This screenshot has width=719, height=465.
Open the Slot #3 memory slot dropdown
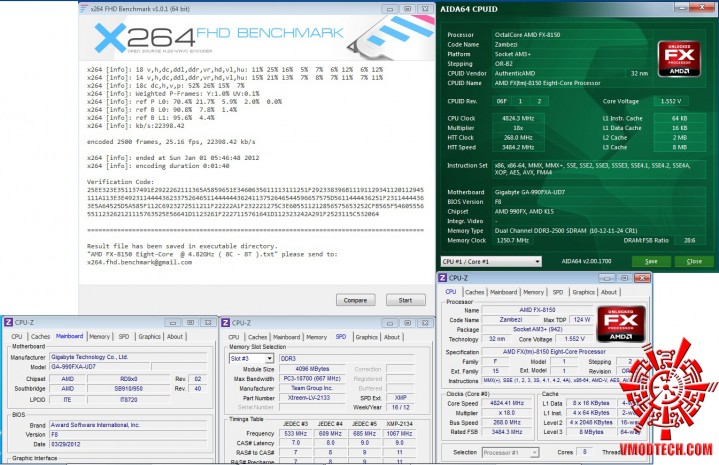click(x=251, y=359)
